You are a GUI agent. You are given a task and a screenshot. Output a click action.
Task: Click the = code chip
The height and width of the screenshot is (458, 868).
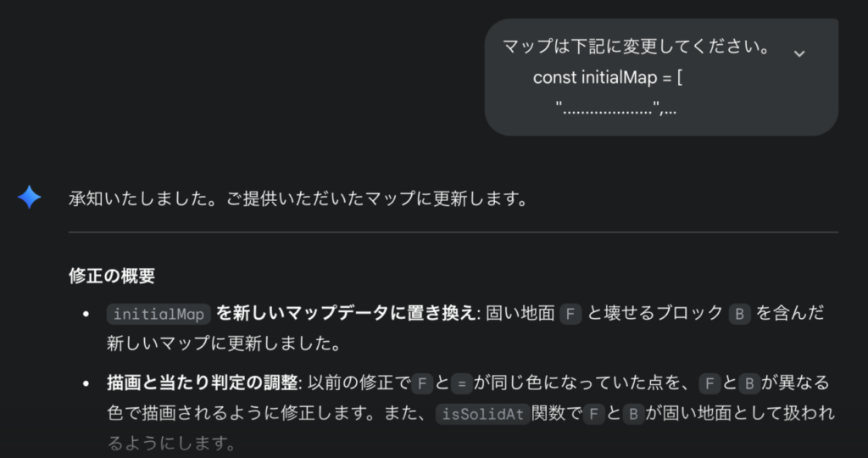pyautogui.click(x=462, y=383)
